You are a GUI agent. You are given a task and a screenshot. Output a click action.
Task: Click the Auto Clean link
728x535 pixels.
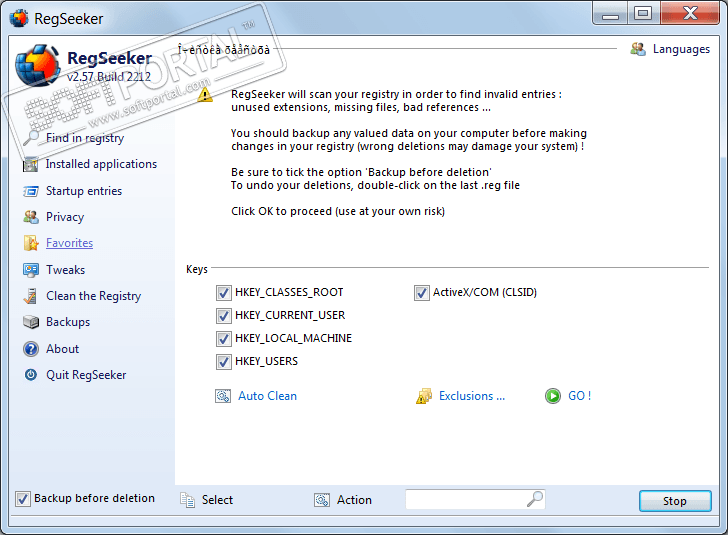267,396
